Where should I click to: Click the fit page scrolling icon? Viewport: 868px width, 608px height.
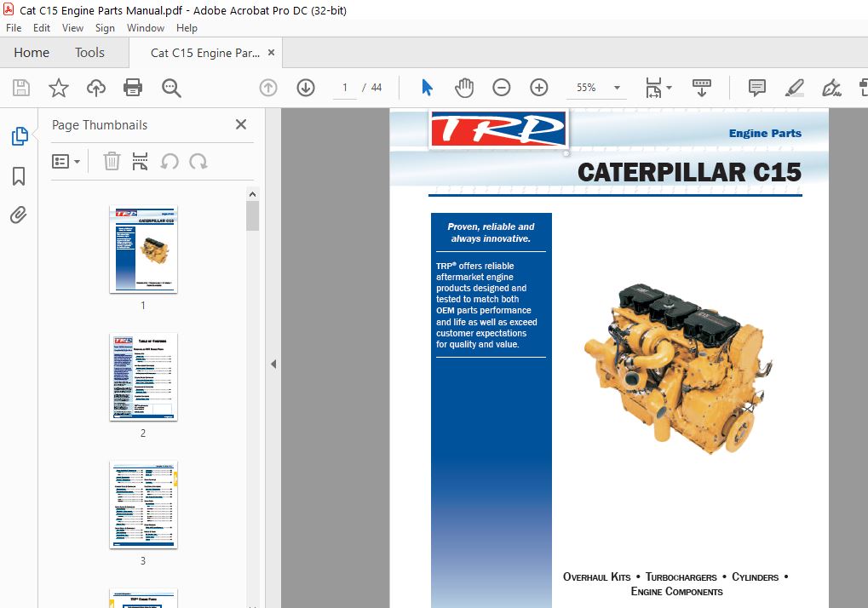pyautogui.click(x=653, y=88)
